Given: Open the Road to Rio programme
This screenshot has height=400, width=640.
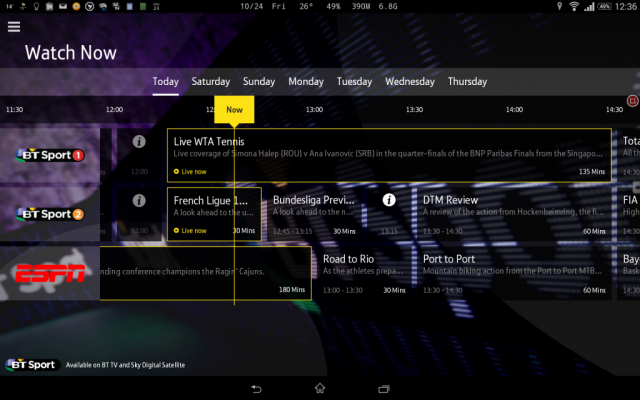Looking at the screenshot, I should [364, 273].
